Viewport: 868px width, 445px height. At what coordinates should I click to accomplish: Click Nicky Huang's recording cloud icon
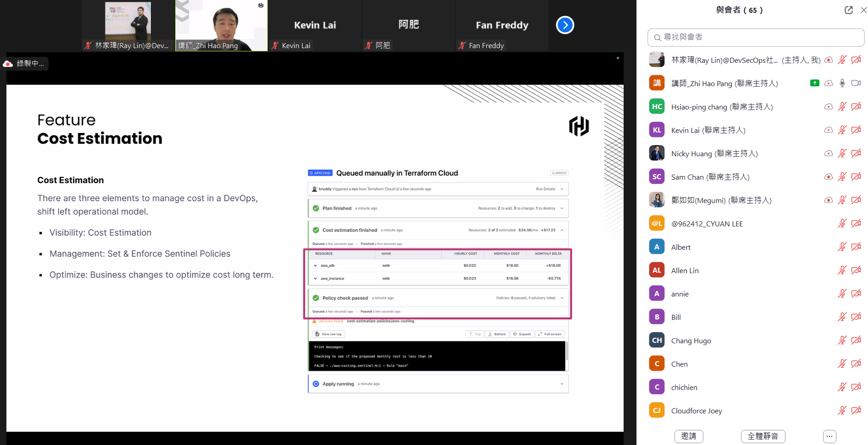(828, 154)
